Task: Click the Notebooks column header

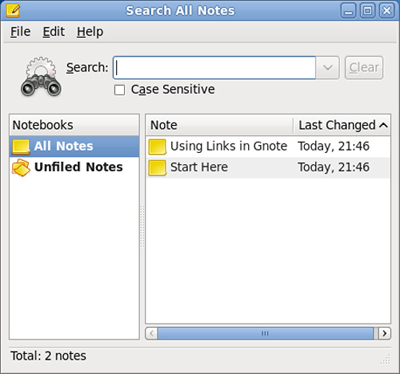Action: (74, 125)
